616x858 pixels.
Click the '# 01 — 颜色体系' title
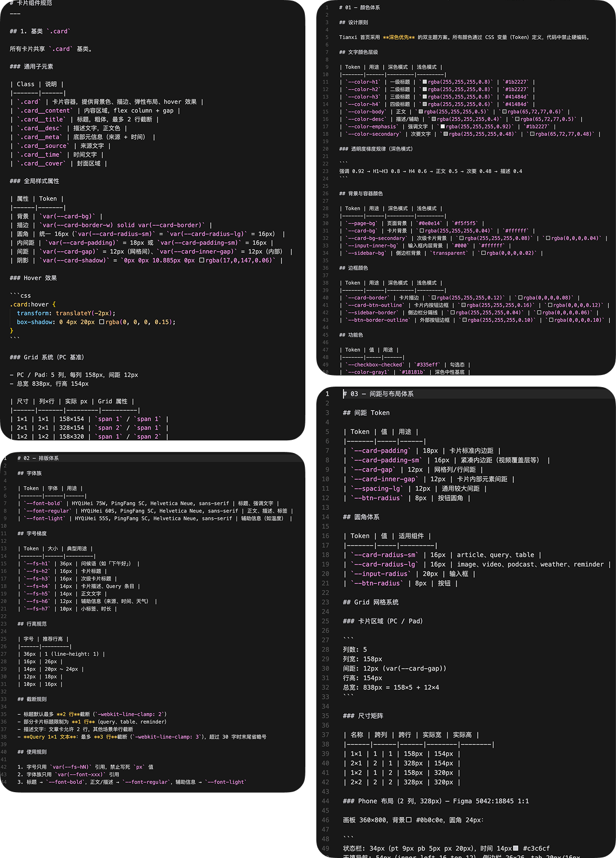[360, 7]
